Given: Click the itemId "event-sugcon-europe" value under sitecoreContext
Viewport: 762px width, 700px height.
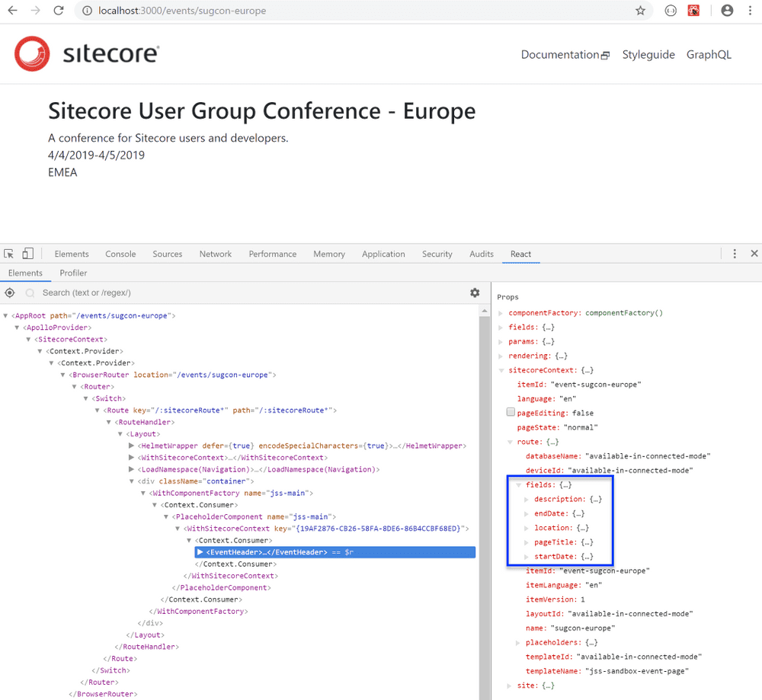Looking at the screenshot, I should pyautogui.click(x=596, y=385).
